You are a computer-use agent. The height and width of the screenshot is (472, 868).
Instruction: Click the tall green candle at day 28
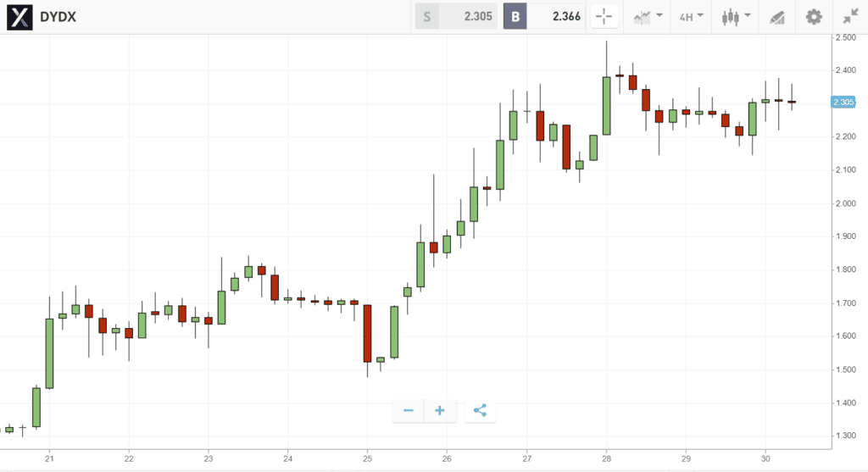click(607, 106)
